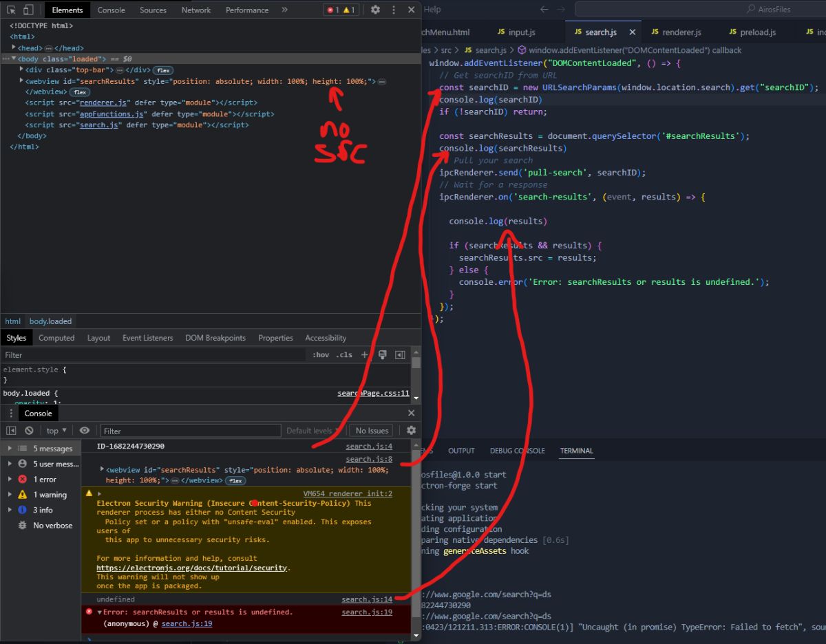Switch to the Computed pane
Screen dimensions: 826x644
pyautogui.click(x=56, y=338)
